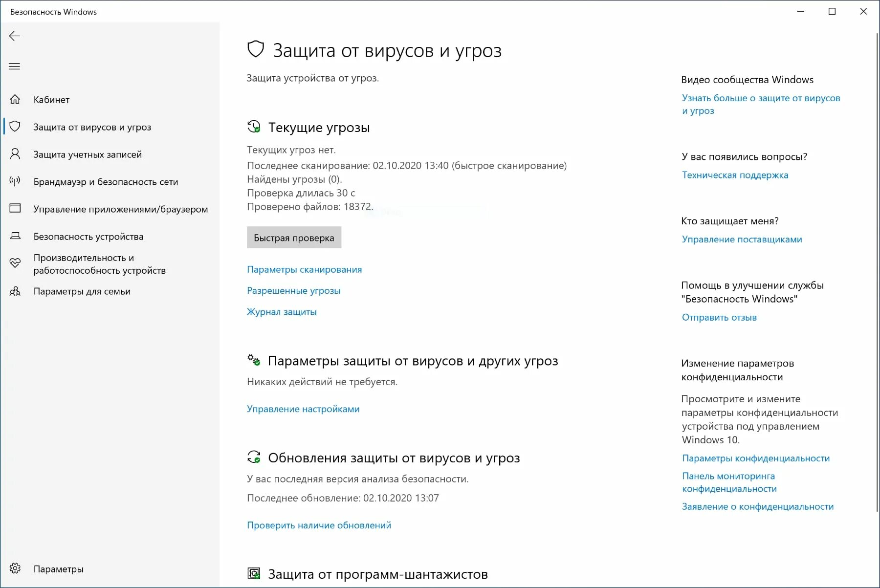Click the heart icon for device performance
The width and height of the screenshot is (880, 588).
[x=15, y=263]
